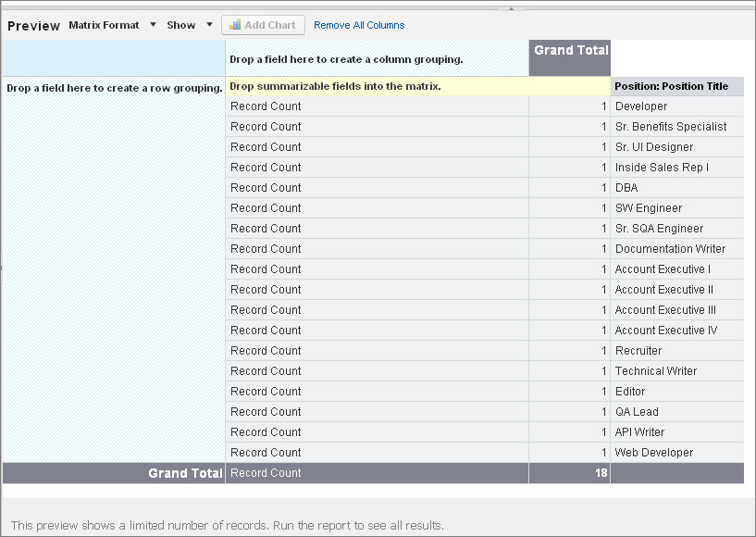Select Sr. UI Designer cell
This screenshot has width=756, height=537.
point(677,146)
